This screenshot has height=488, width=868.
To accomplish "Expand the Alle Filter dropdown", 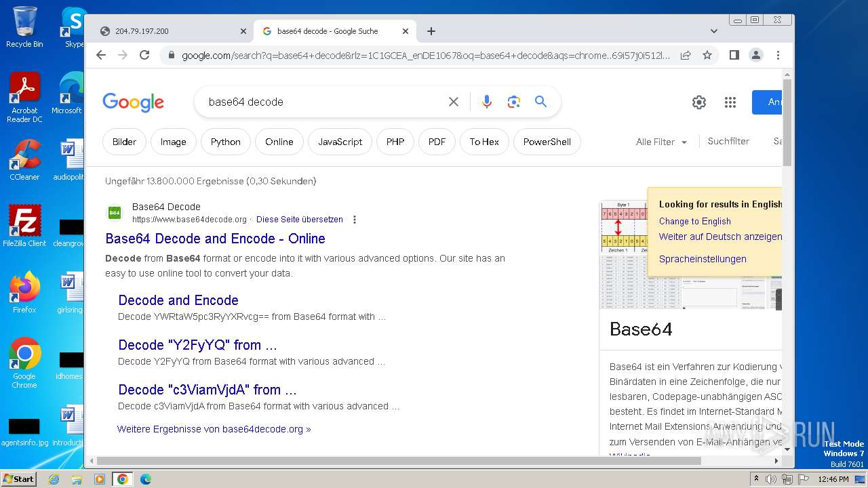I will (661, 142).
